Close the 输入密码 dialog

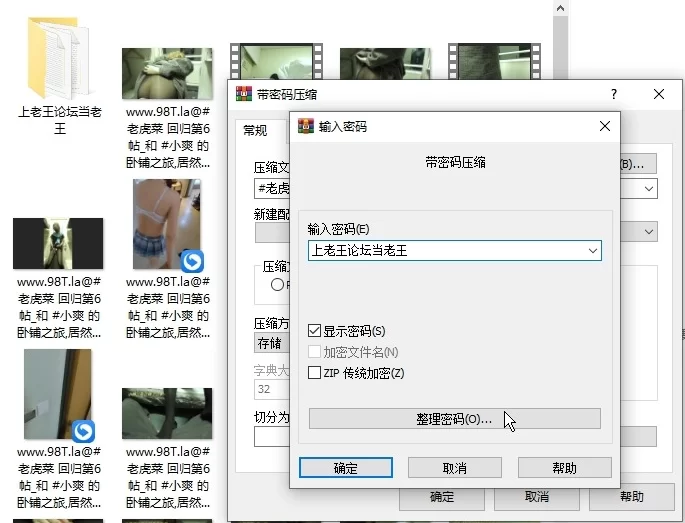tap(605, 126)
